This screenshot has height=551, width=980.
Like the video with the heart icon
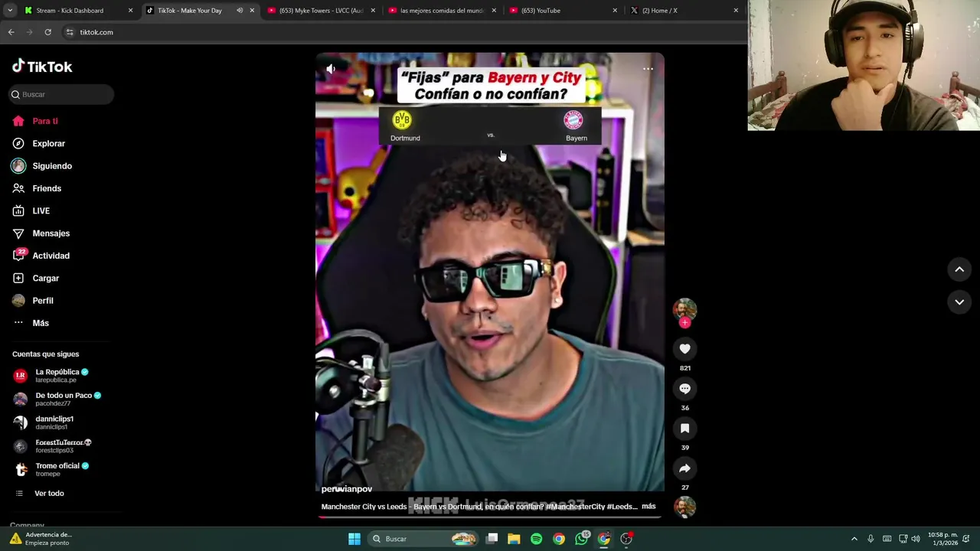[684, 349]
